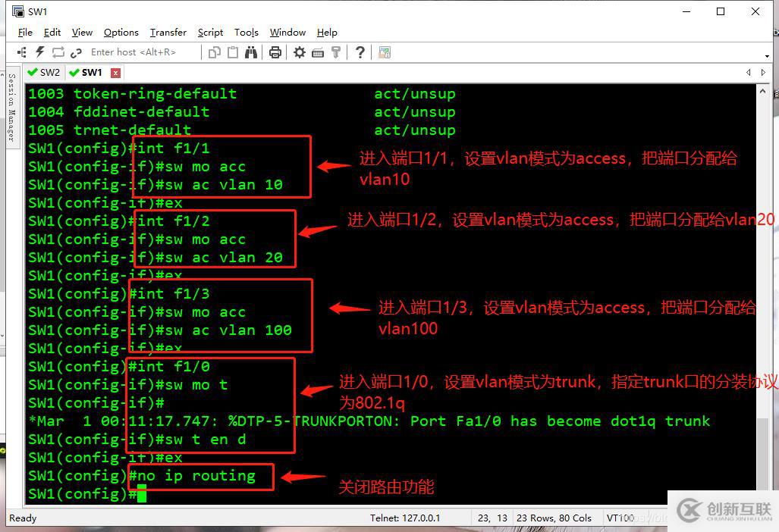Image resolution: width=779 pixels, height=532 pixels.
Task: Click the 'int f1/3' command line
Action: (x=119, y=294)
